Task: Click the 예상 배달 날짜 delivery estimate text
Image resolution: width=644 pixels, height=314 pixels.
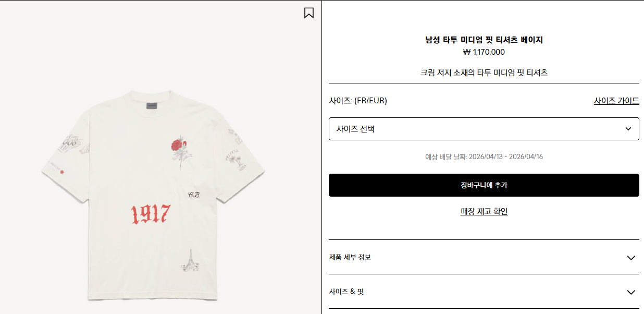Action: [484, 156]
